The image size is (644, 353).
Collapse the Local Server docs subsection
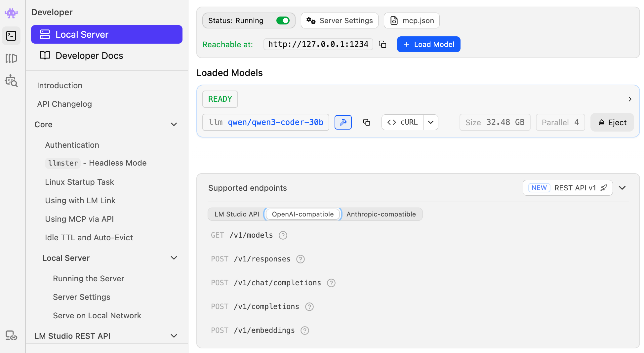pos(174,258)
